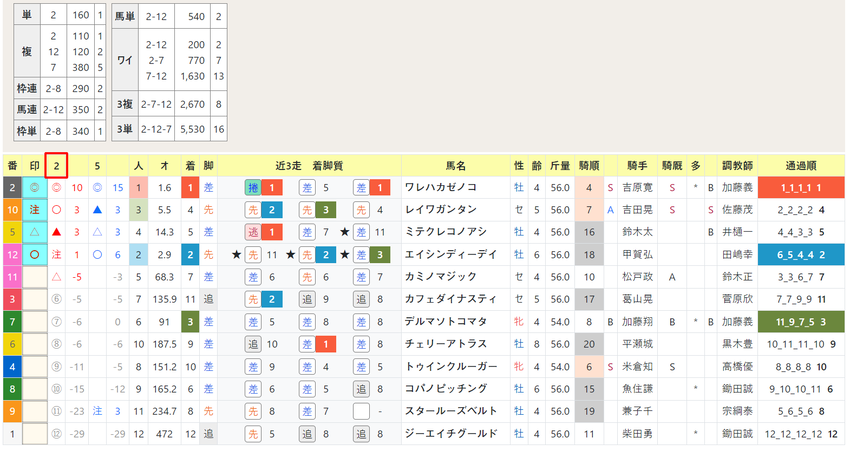The width and height of the screenshot is (850, 451).
Task: Click the pink horse number 12 cell
Action: pyautogui.click(x=12, y=255)
